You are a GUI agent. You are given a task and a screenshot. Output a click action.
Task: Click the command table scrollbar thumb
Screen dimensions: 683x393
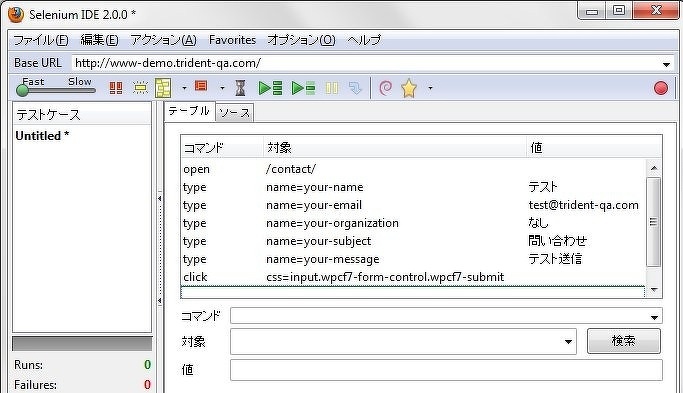coord(653,222)
